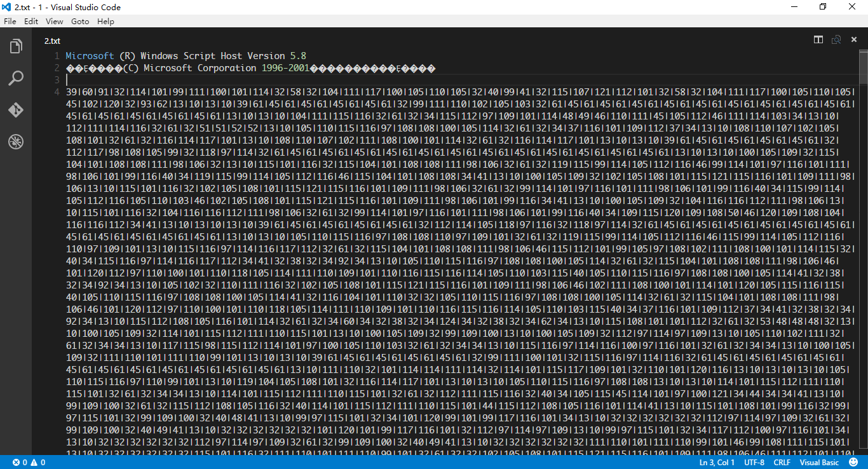
Task: Click the text 'Microsoft Corporation 1996-2001'
Action: click(227, 68)
